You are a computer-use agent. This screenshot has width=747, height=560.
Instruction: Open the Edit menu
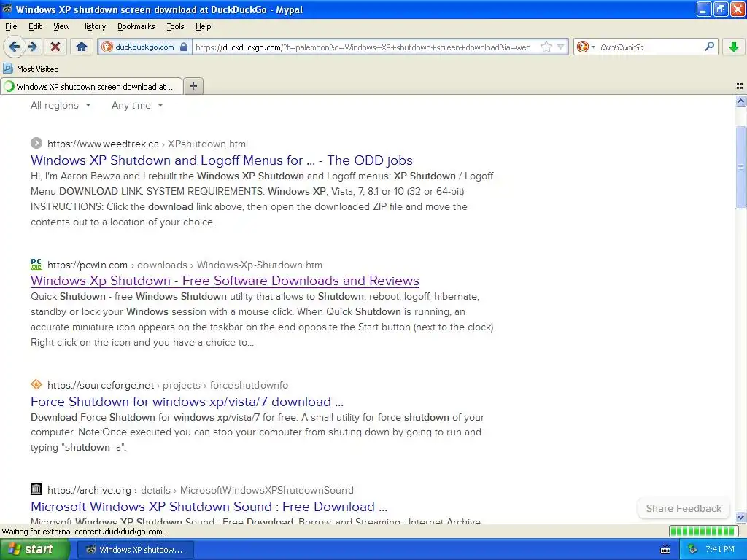[x=35, y=26]
